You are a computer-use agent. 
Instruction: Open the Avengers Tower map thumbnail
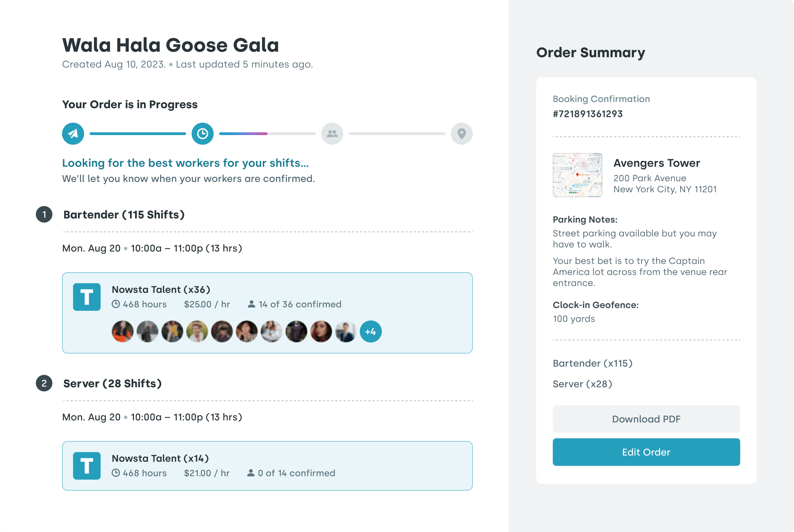pos(578,175)
